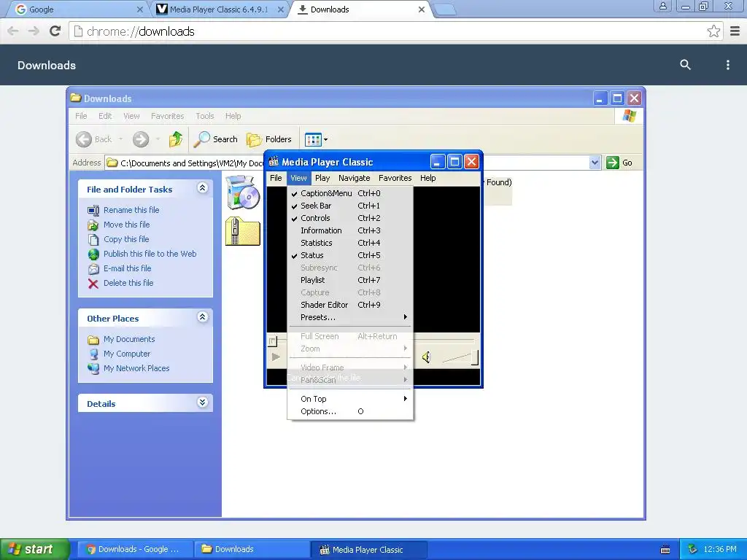
Task: Collapse the Other Places panel
Action: click(x=203, y=317)
